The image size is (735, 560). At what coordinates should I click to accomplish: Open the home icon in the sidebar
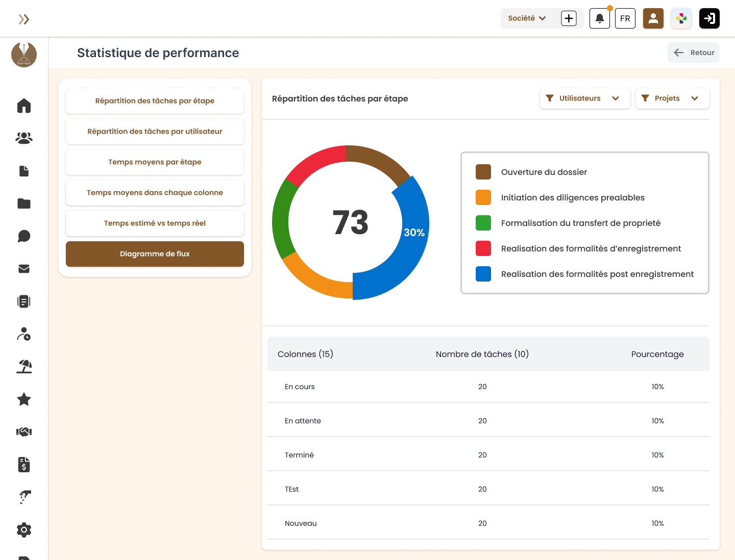coord(24,106)
